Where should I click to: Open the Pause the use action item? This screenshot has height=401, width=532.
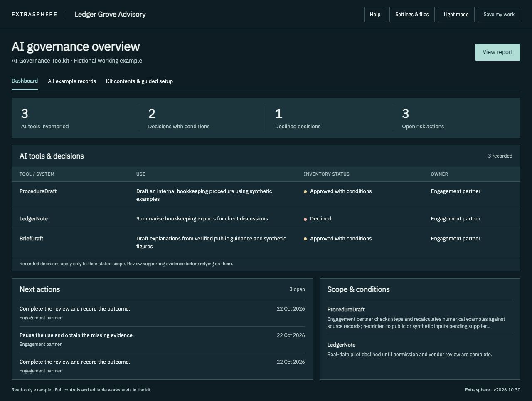point(162,340)
